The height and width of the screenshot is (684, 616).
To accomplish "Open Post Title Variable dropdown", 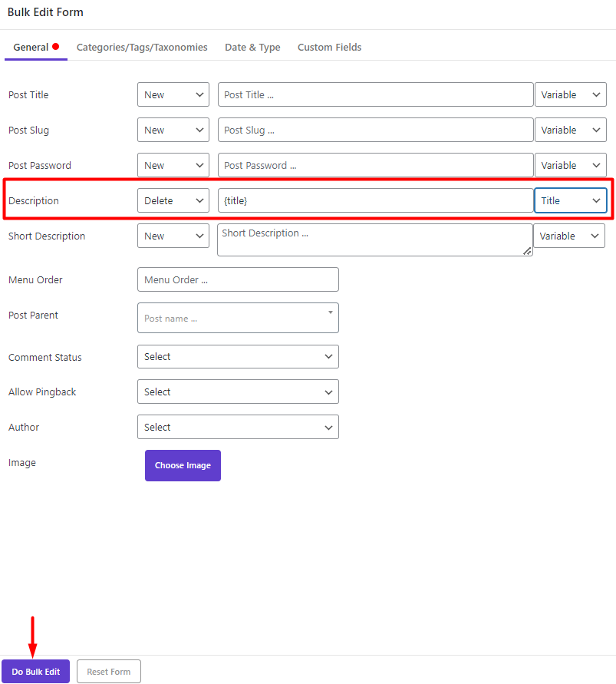I will [x=570, y=94].
